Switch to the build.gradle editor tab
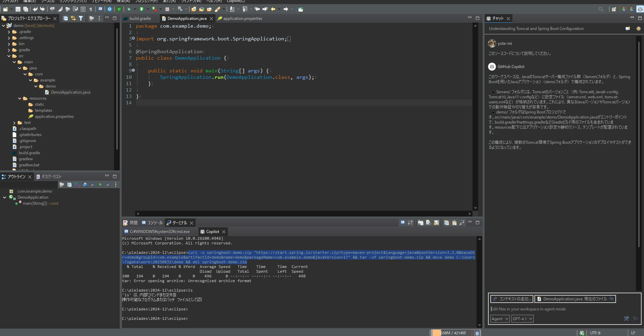Screen dimensions: 644x336 point(140,19)
